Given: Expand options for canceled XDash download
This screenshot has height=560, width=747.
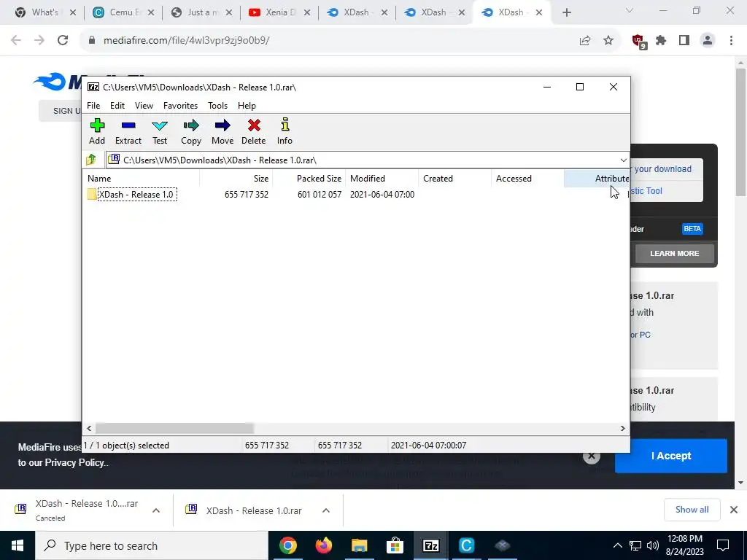Looking at the screenshot, I should (x=156, y=510).
